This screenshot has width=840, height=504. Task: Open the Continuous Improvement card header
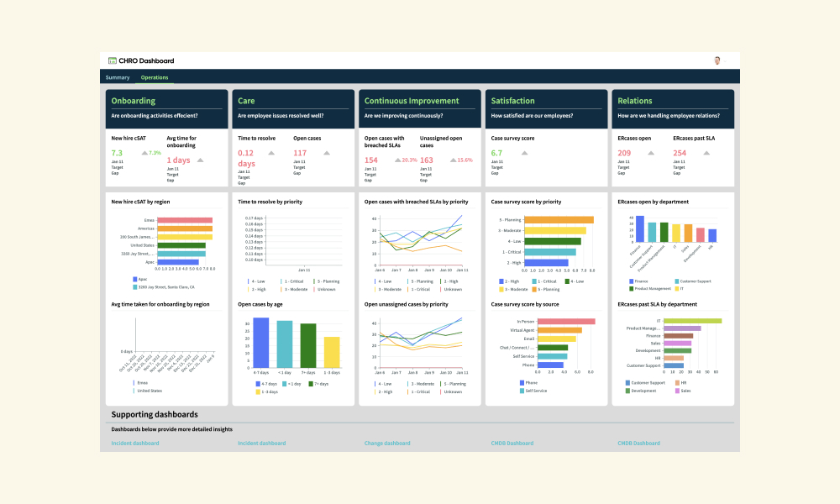pyautogui.click(x=419, y=108)
